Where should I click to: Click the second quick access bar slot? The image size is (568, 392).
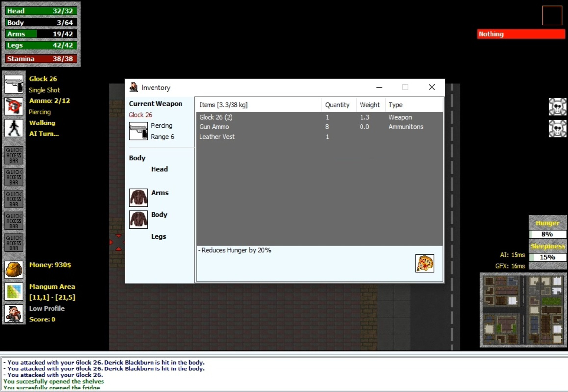pos(14,177)
